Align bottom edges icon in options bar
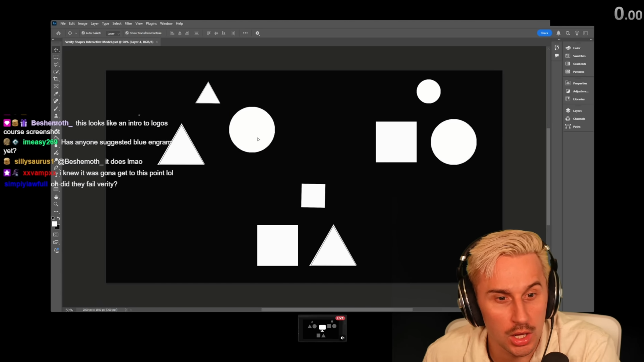644x362 pixels. point(223,33)
